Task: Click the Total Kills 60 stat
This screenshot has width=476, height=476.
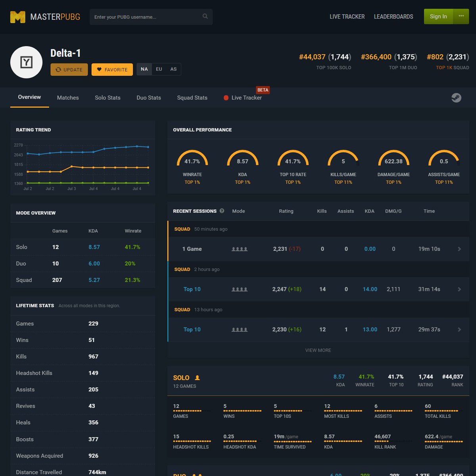Action: 443,411
